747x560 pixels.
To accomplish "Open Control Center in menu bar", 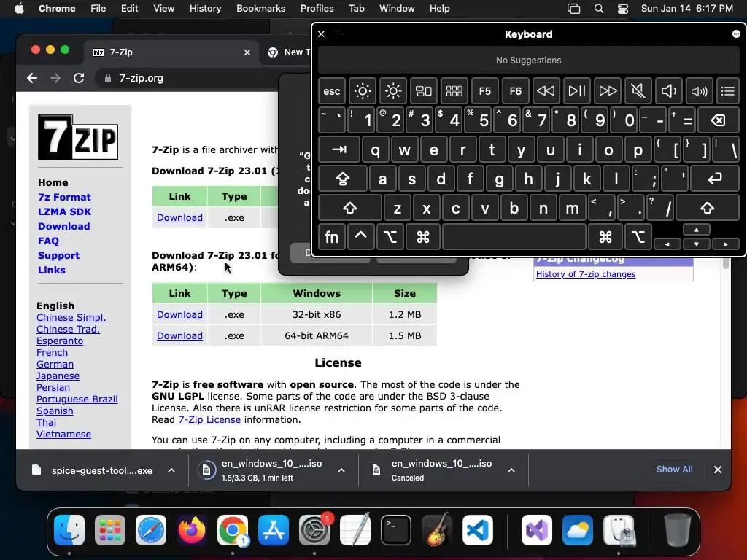I will pos(623,9).
